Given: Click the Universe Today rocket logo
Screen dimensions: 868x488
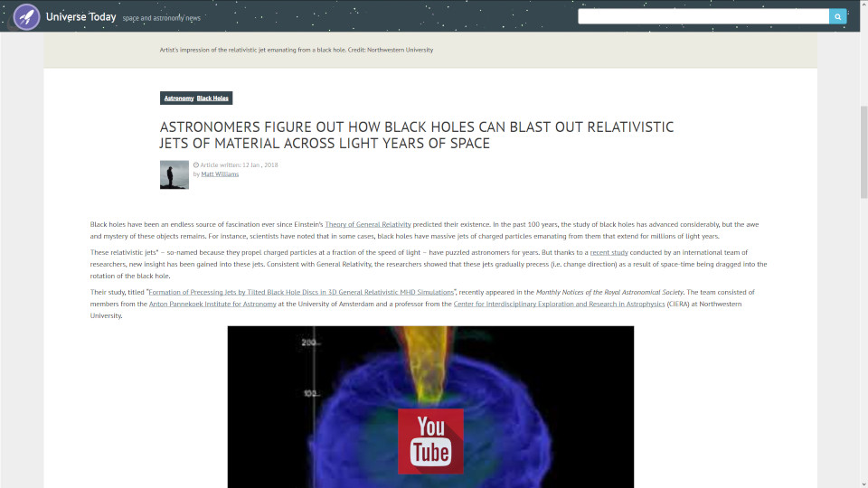Looking at the screenshot, I should [x=26, y=16].
